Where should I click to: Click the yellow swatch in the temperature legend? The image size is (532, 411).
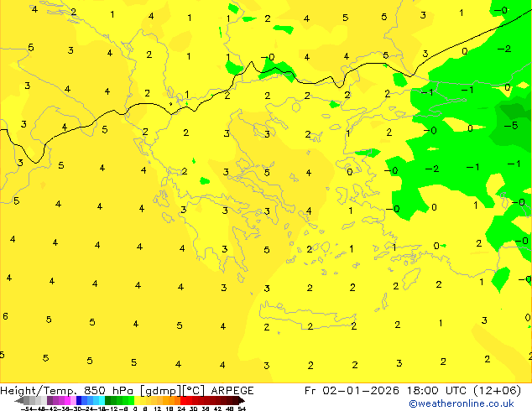137,400
